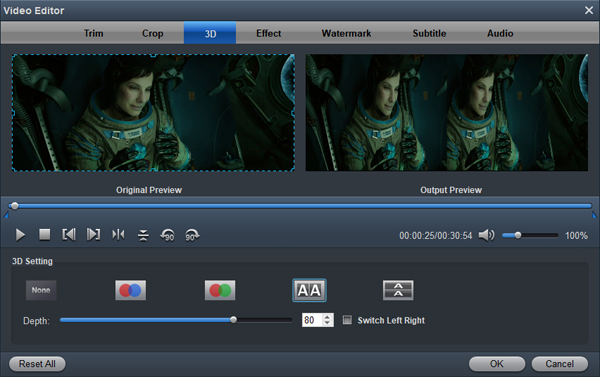
Task: Open the Trim tab
Action: 94,33
